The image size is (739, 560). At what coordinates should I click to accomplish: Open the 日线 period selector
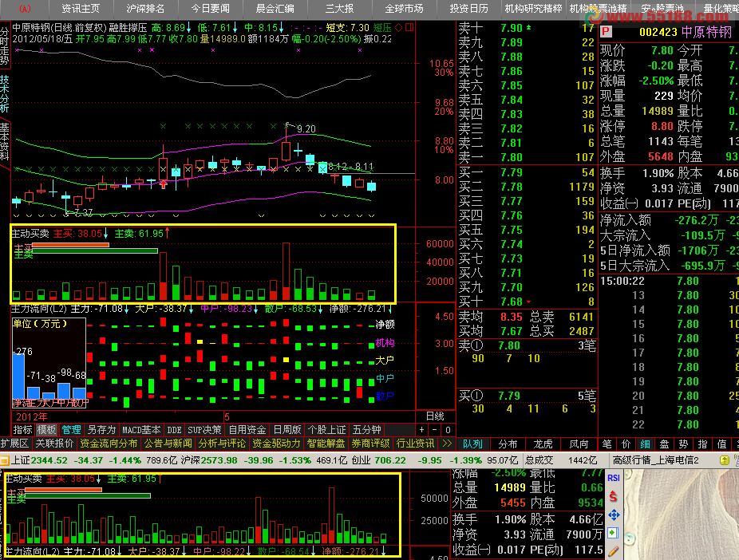click(435, 416)
